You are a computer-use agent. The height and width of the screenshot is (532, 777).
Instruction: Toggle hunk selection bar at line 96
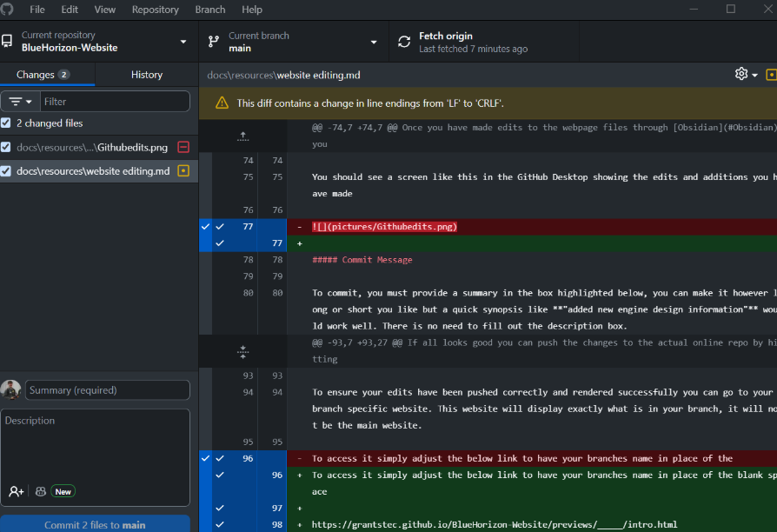[x=205, y=491]
